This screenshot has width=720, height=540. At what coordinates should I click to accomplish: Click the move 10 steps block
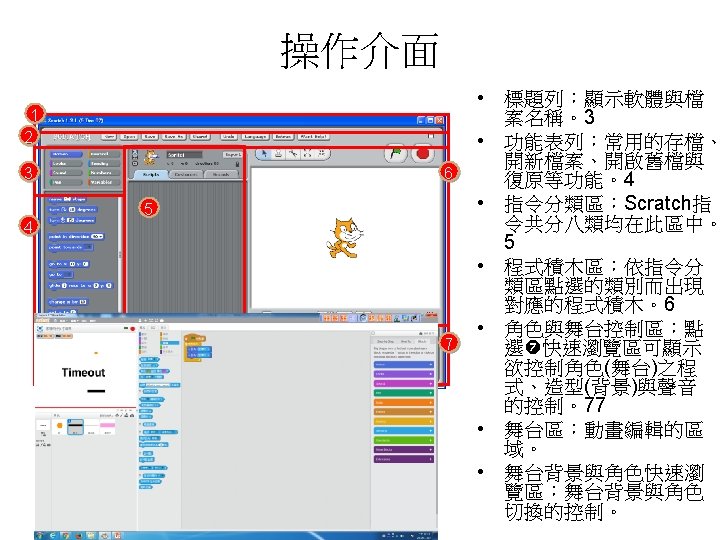click(67, 199)
